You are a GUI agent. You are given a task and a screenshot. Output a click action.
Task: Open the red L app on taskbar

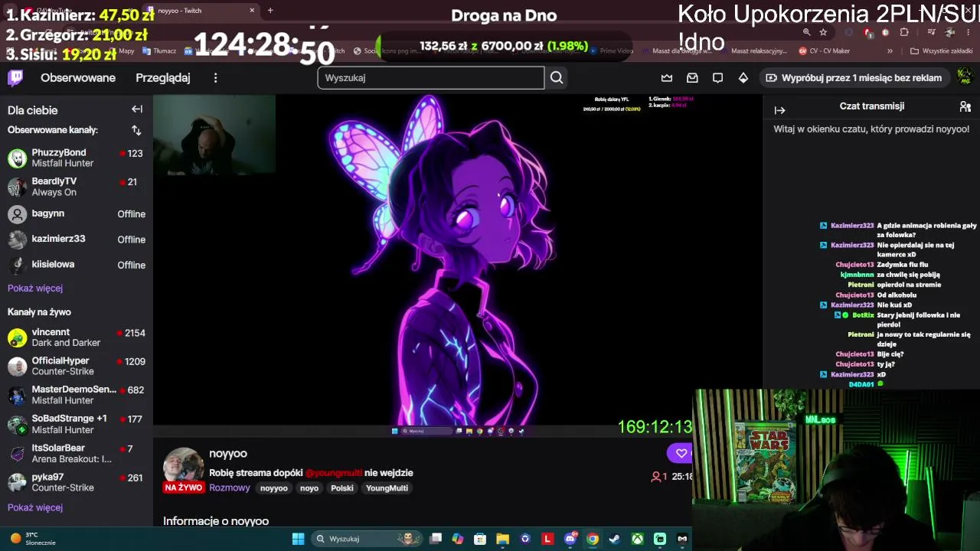click(547, 539)
